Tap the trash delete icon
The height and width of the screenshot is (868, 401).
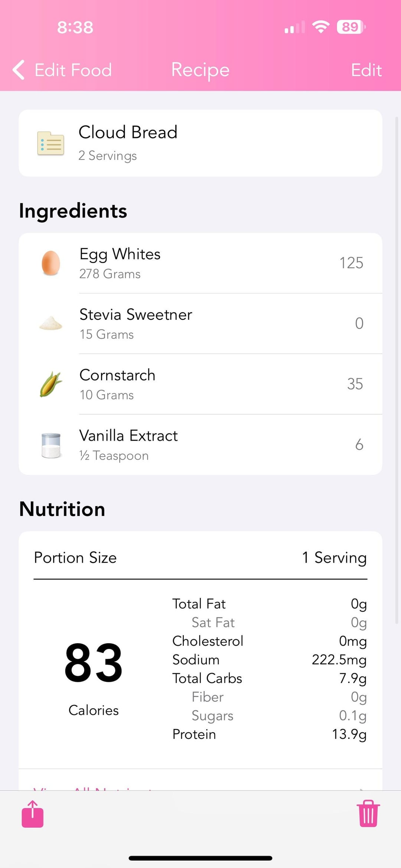pos(368,813)
